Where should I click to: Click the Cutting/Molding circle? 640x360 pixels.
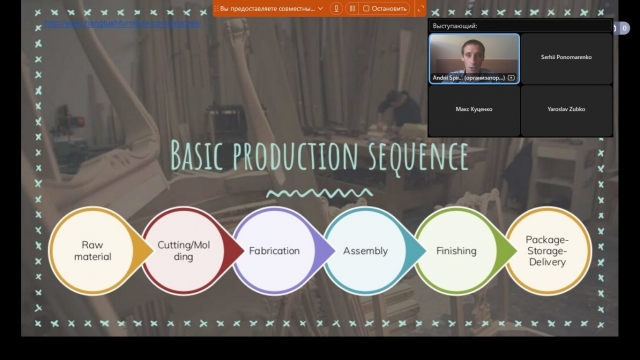click(184, 251)
